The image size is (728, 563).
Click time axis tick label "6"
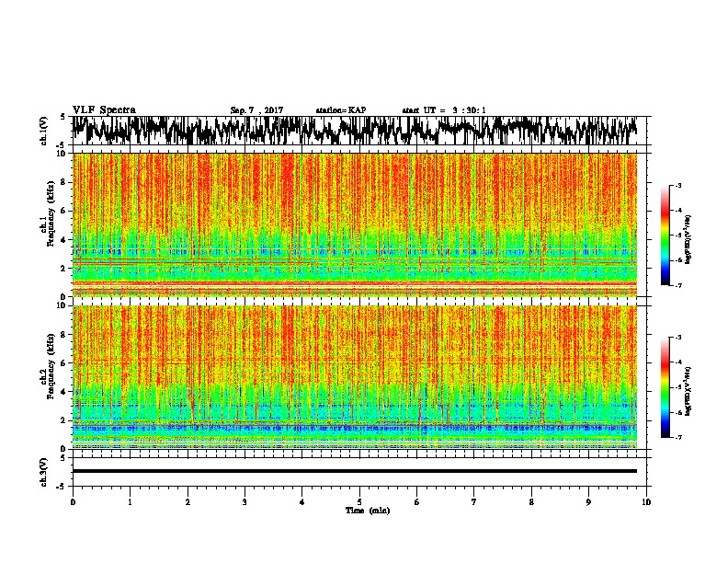pos(417,501)
